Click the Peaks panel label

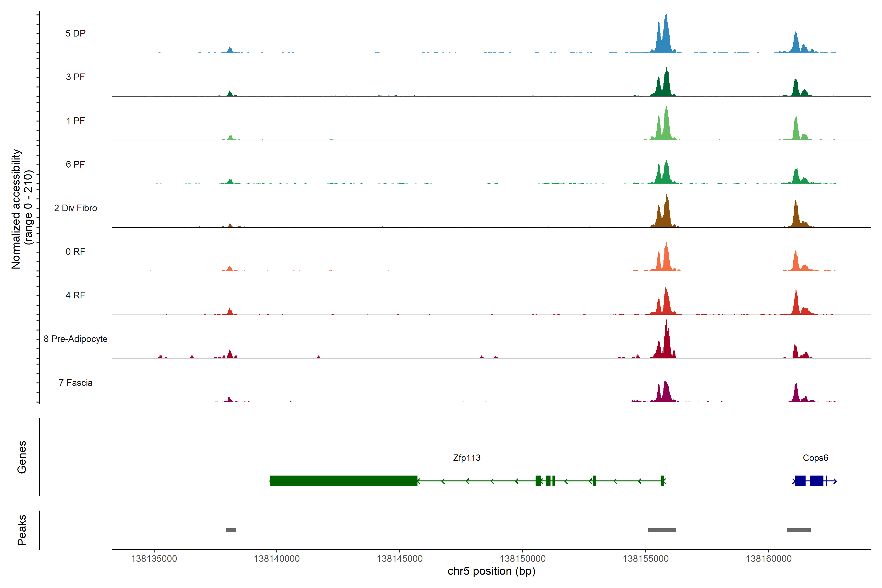[x=22, y=529]
